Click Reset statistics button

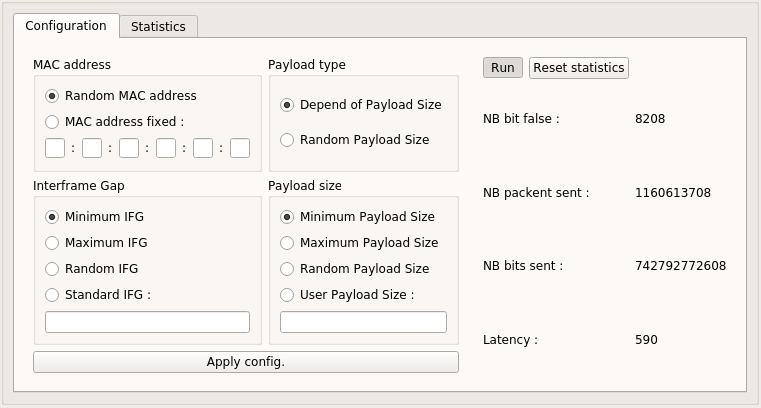coord(579,67)
